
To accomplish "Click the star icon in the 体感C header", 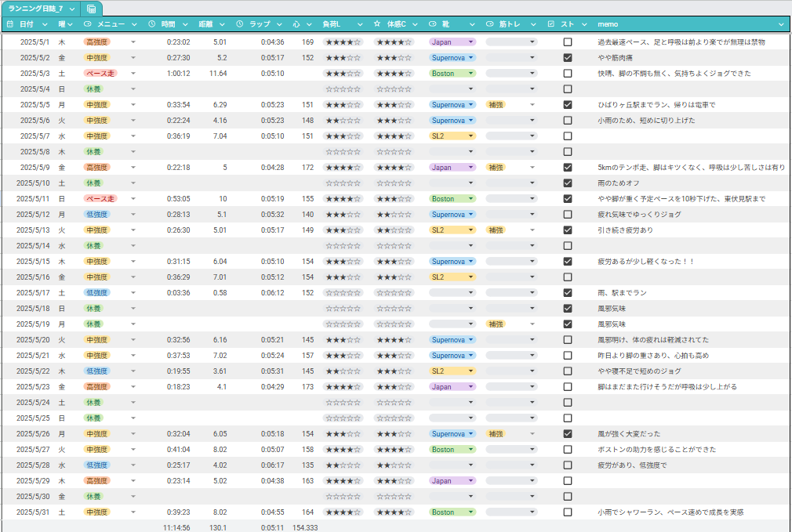I will pyautogui.click(x=377, y=24).
